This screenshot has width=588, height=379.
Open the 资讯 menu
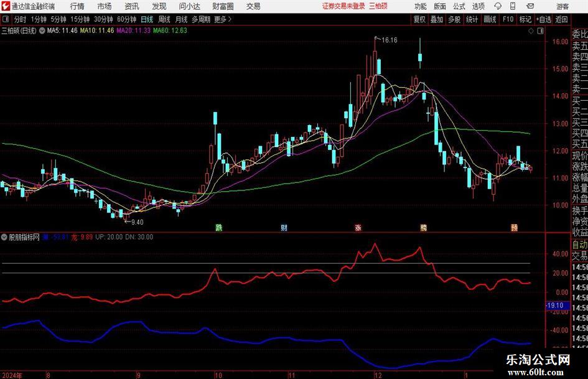click(132, 6)
